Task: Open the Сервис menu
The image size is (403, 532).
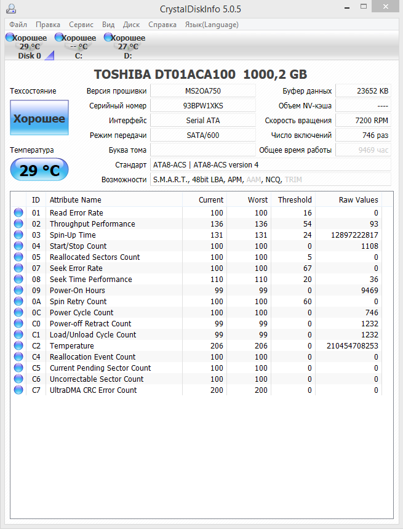Action: point(81,25)
